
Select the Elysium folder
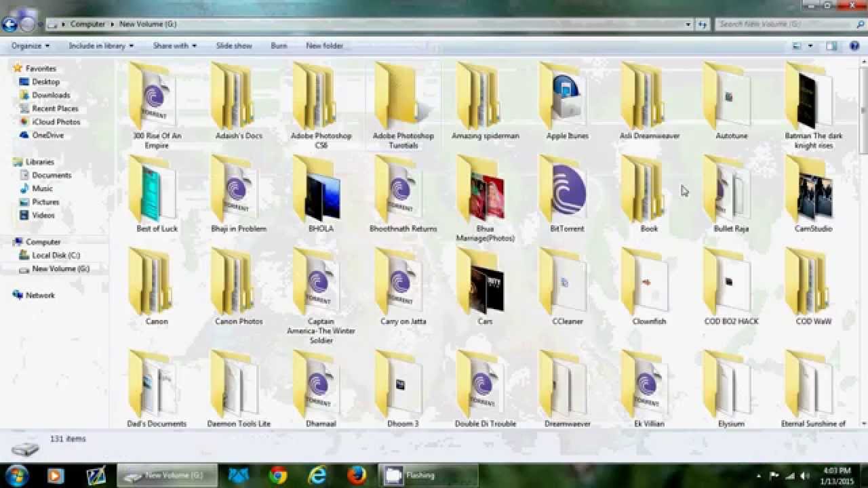731,389
